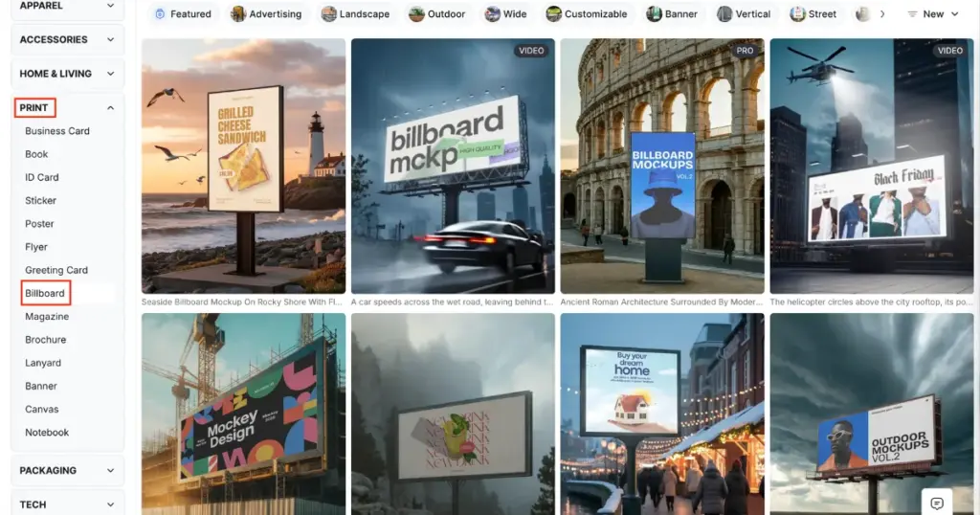Click the VIDEO badge on helicopter mockup

pos(950,51)
